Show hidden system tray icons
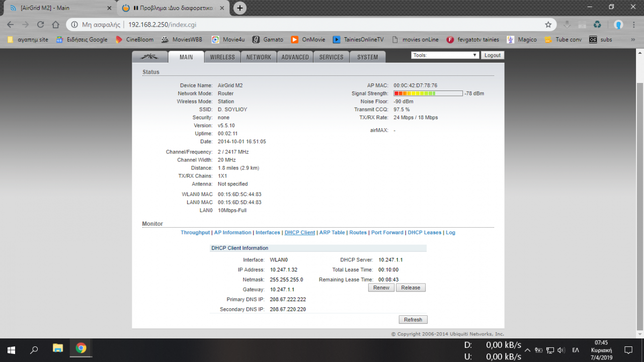This screenshot has height=362, width=644. (527, 350)
